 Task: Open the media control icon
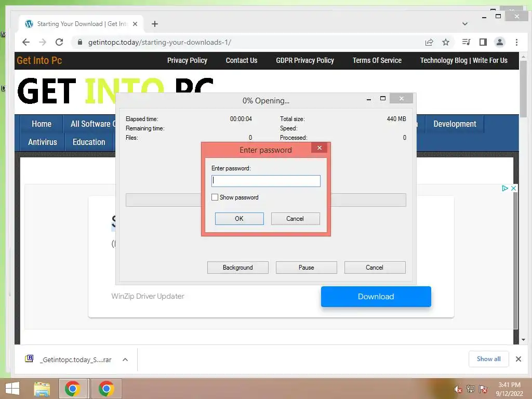pos(466,42)
